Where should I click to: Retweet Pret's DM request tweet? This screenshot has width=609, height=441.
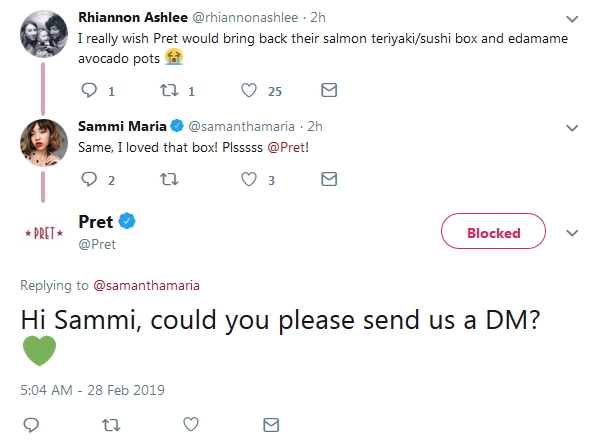[109, 425]
